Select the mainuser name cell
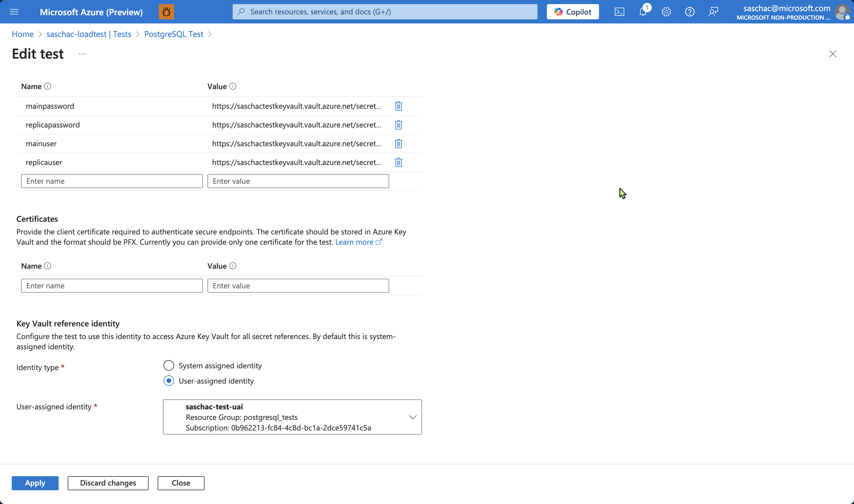Viewport: 854px width, 504px height. [41, 144]
